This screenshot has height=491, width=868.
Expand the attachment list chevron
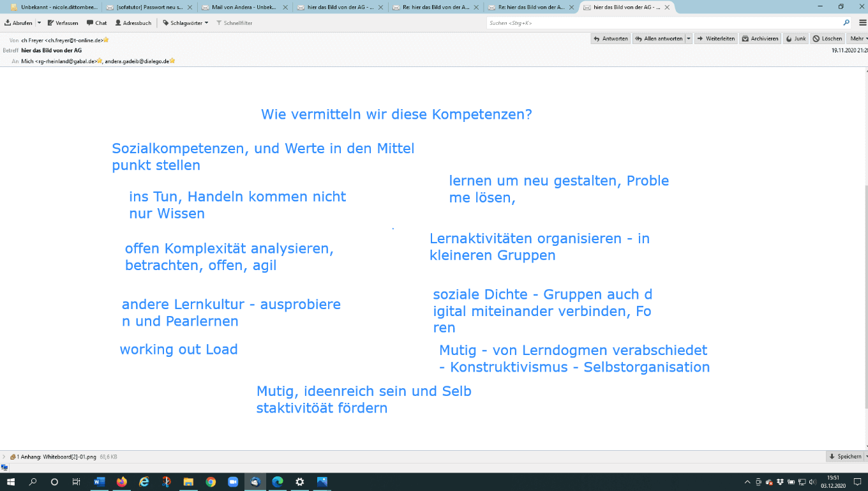point(4,457)
